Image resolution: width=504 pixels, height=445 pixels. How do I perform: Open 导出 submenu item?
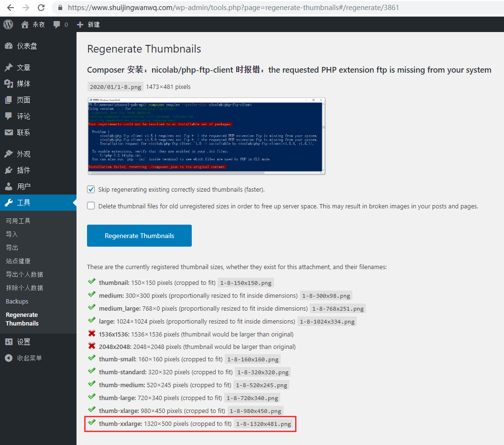12,248
